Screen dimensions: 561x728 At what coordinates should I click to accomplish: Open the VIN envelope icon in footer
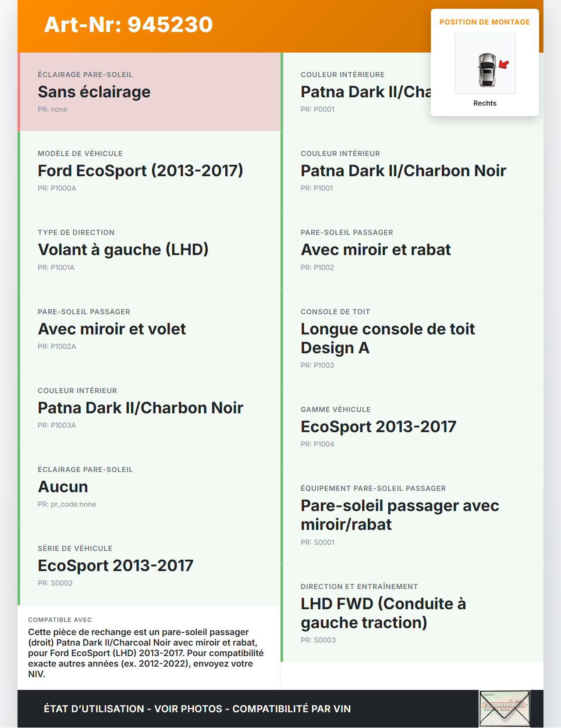point(504,708)
